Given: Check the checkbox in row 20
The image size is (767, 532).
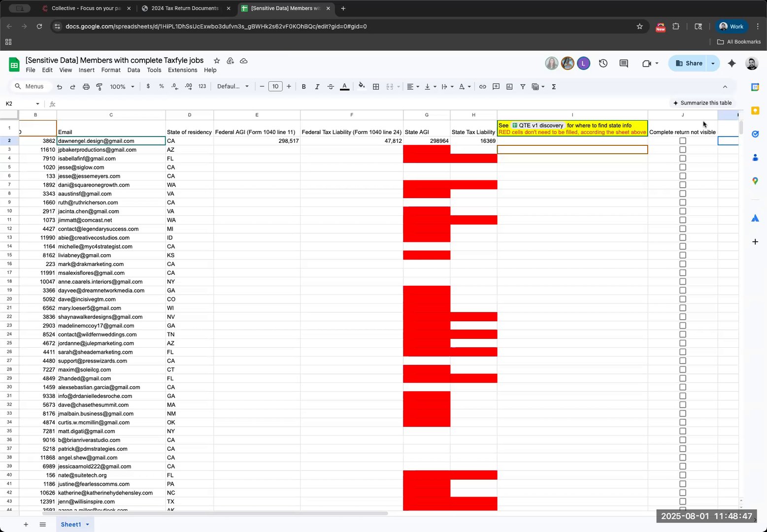Looking at the screenshot, I should (x=683, y=299).
